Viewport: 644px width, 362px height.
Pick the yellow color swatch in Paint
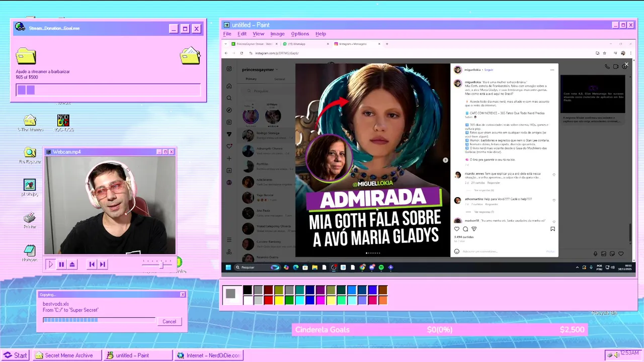(279, 300)
